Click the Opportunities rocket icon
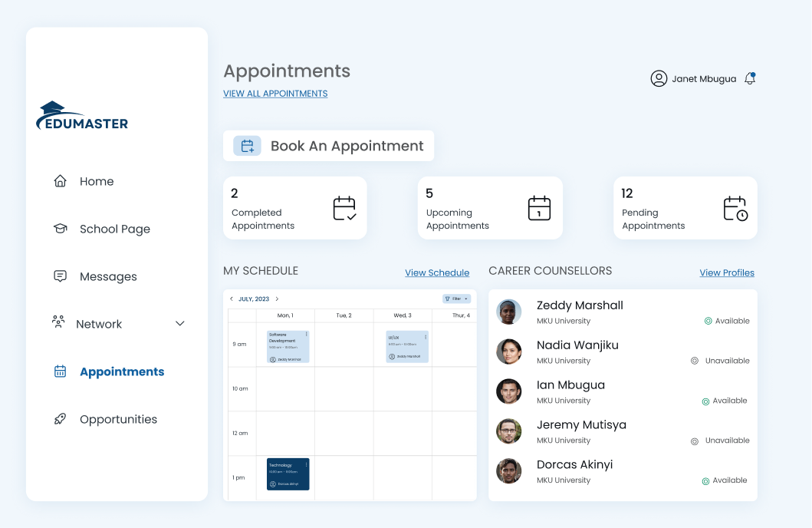 coord(60,419)
